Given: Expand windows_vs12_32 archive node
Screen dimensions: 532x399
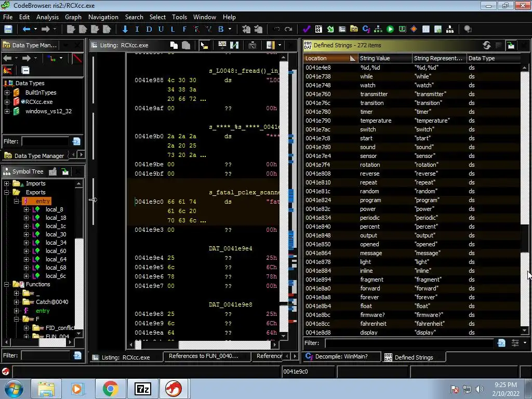Looking at the screenshot, I should tap(7, 111).
